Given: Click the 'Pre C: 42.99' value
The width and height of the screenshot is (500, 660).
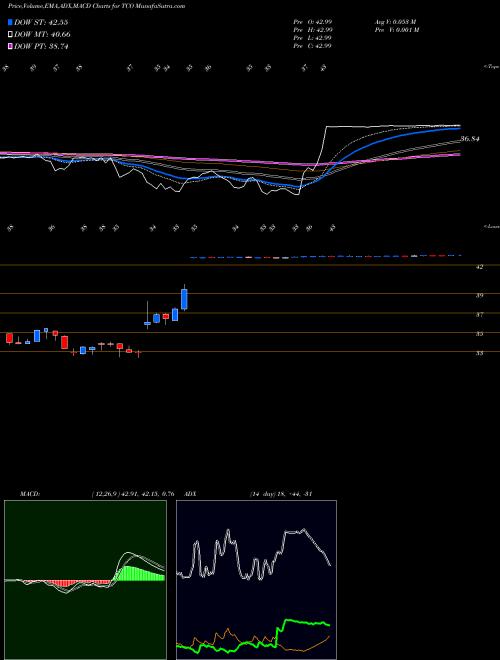Looking at the screenshot, I should click(313, 46).
